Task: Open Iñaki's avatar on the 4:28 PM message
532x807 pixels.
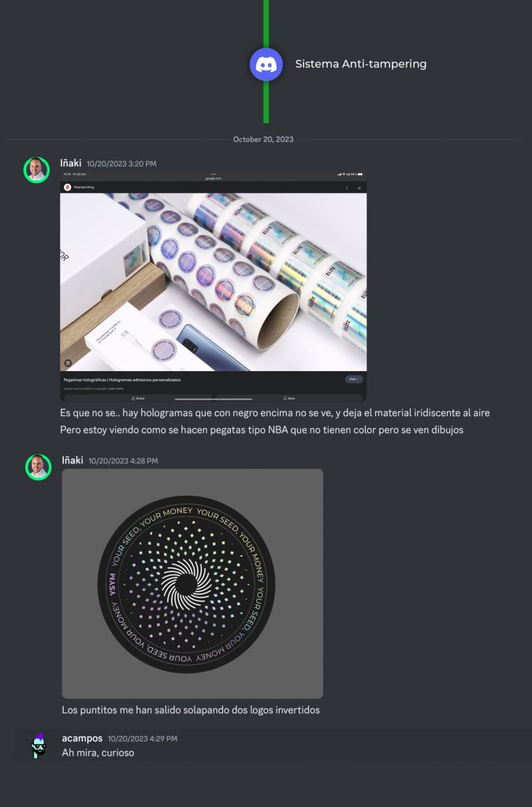Action: [x=38, y=467]
